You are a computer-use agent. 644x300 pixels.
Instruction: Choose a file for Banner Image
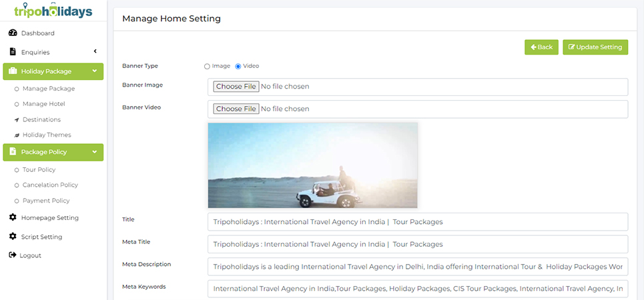click(236, 87)
